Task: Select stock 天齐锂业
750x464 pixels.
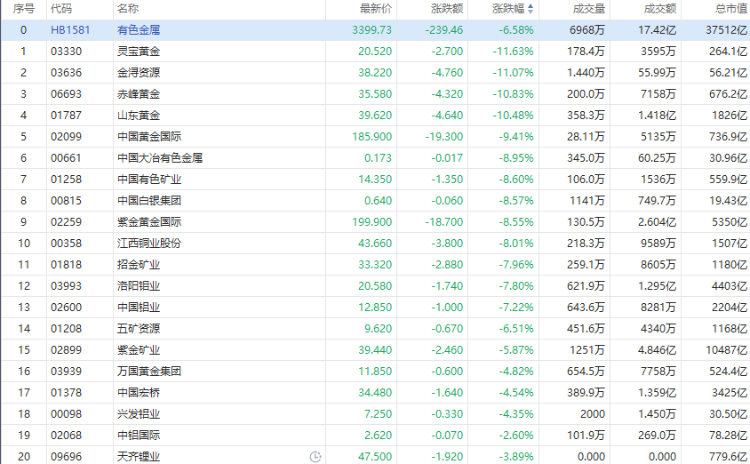Action: click(139, 457)
